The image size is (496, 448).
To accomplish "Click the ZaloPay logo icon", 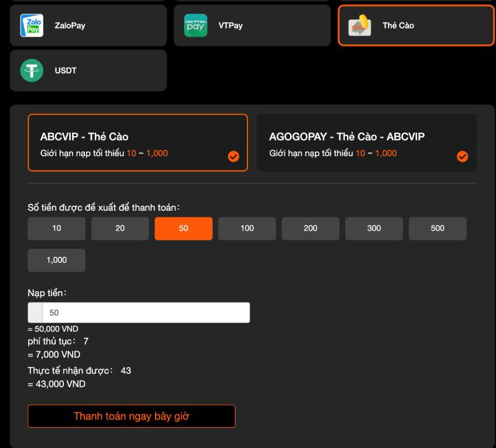I will (32, 25).
